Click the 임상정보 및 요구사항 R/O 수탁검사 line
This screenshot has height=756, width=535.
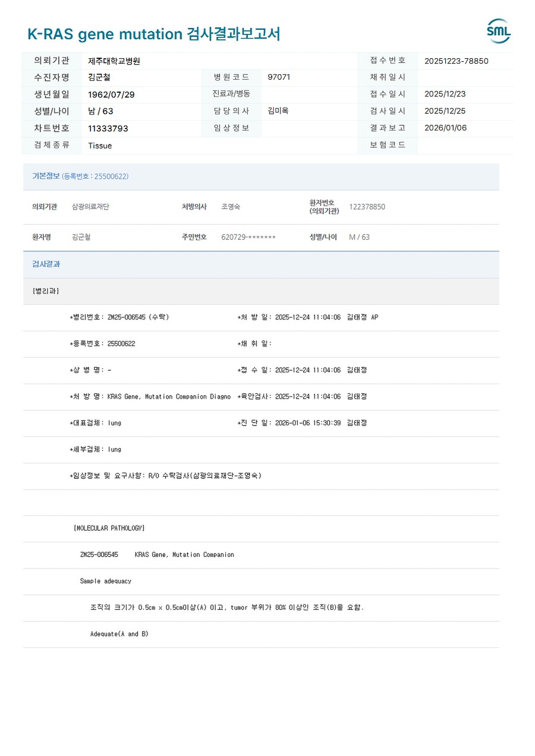pos(166,476)
